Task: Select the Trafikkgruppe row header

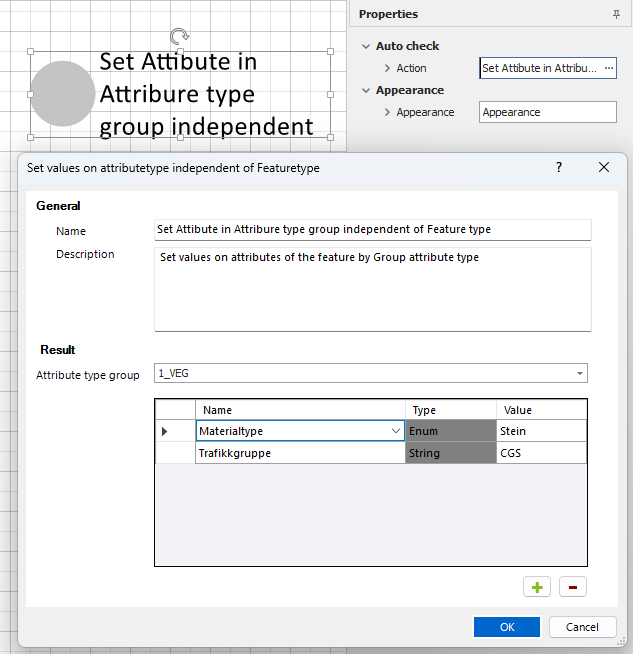Action: [x=175, y=453]
